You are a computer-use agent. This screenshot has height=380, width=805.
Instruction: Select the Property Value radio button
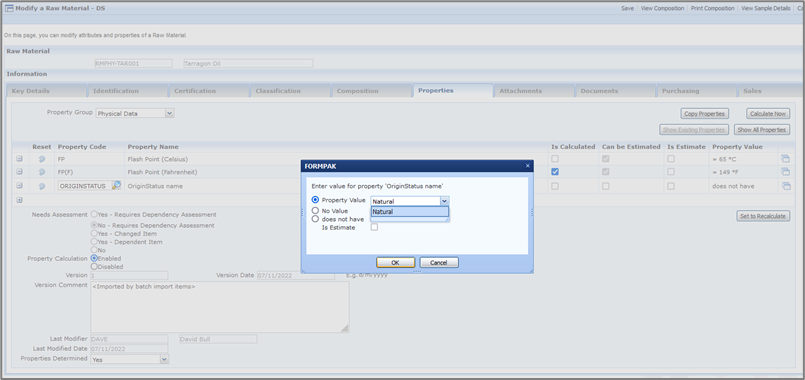point(315,200)
